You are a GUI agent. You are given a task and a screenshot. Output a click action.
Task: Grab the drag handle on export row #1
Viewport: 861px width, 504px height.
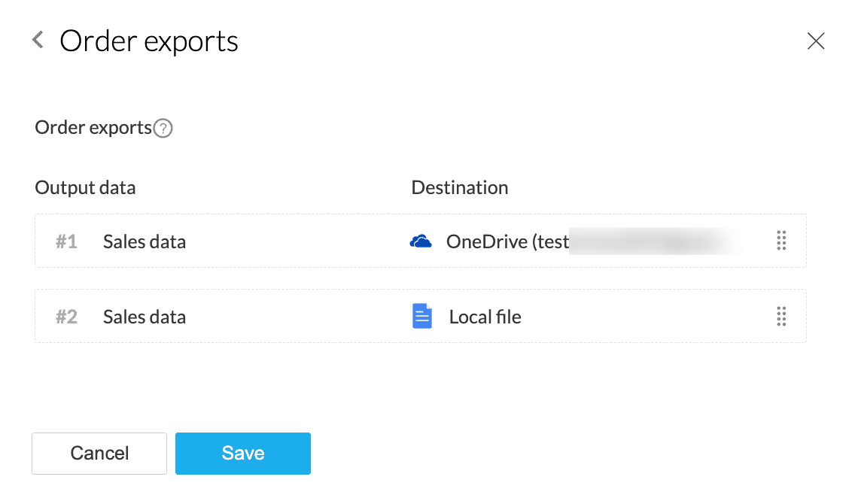click(781, 241)
